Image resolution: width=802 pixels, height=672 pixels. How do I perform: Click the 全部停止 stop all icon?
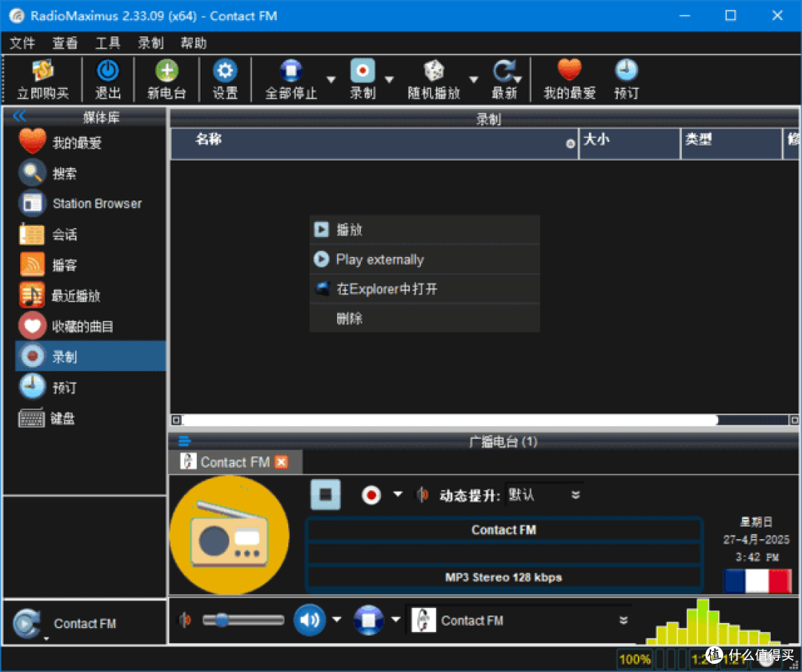point(290,71)
